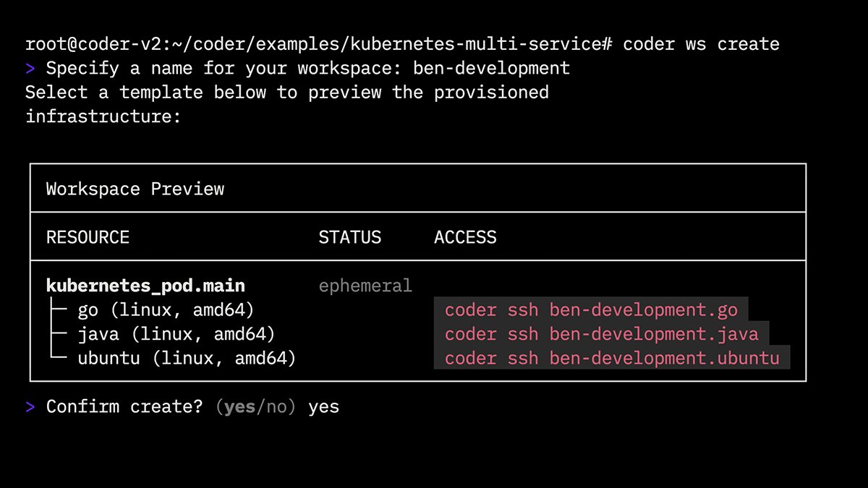This screenshot has width=868, height=488.
Task: Click the "STATUS" column header
Action: (x=349, y=238)
